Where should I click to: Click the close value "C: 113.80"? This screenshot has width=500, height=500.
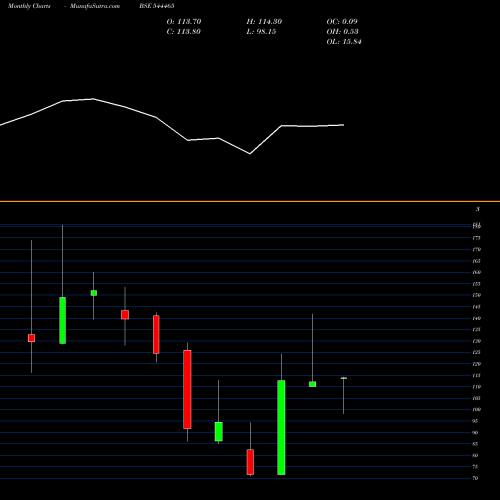pos(183,32)
